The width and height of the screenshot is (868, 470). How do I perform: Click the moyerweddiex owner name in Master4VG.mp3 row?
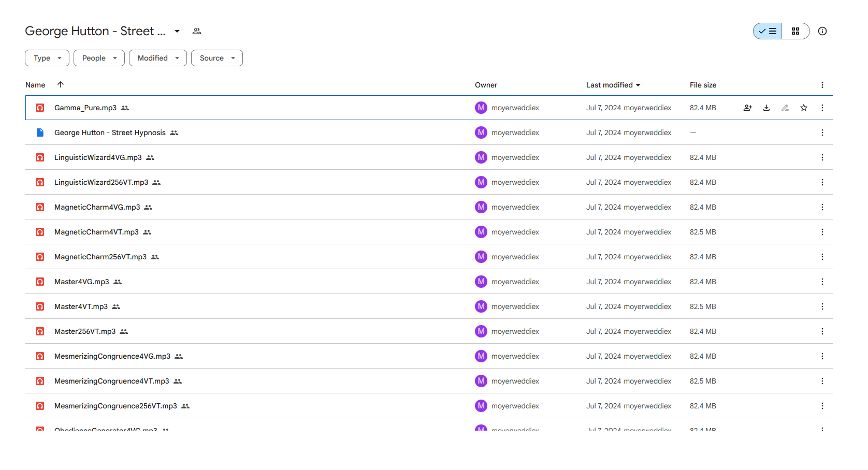[515, 282]
